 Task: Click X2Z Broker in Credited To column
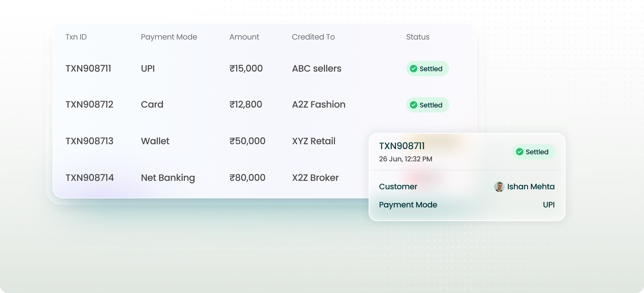(315, 178)
